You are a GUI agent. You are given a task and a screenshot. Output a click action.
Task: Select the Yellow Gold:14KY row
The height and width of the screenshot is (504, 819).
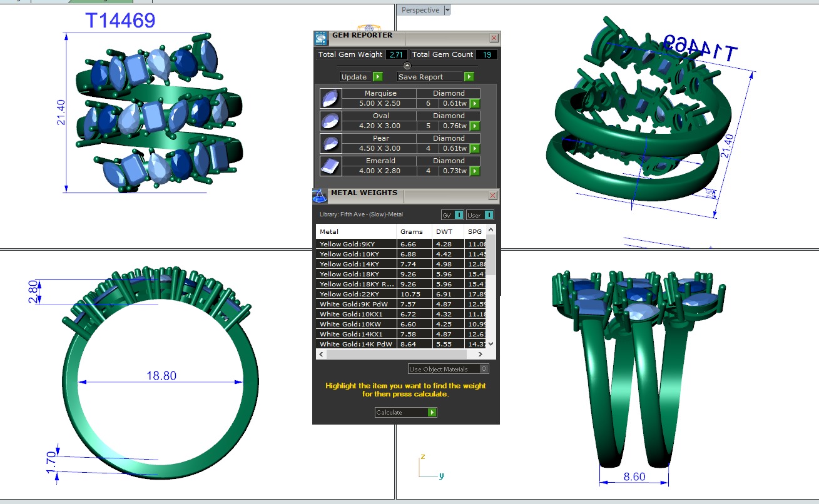pos(355,265)
